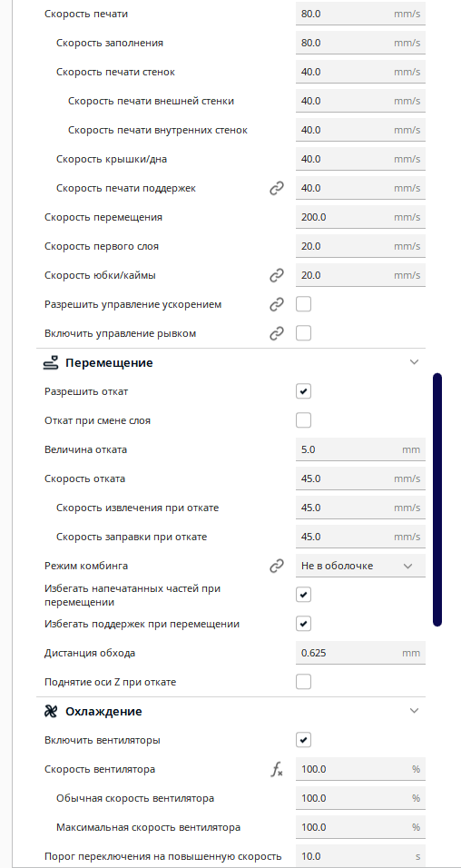Click link icon next to Включить управление рывком
Screen dimensions: 461x868
pos(277,333)
